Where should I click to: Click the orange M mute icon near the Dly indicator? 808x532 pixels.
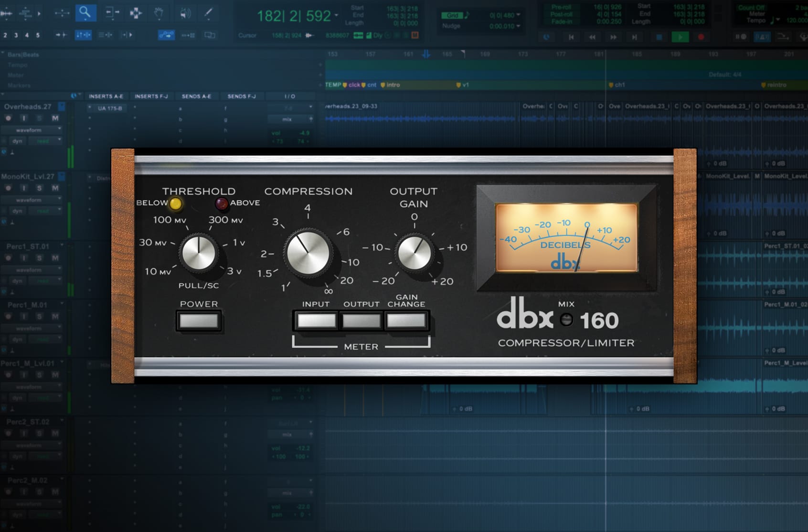point(414,35)
